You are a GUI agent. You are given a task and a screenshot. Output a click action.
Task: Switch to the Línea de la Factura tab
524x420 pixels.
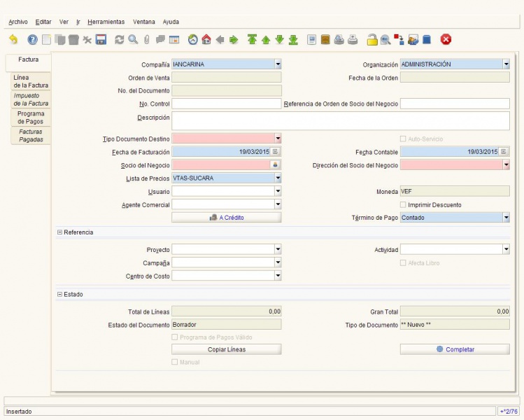(x=31, y=81)
